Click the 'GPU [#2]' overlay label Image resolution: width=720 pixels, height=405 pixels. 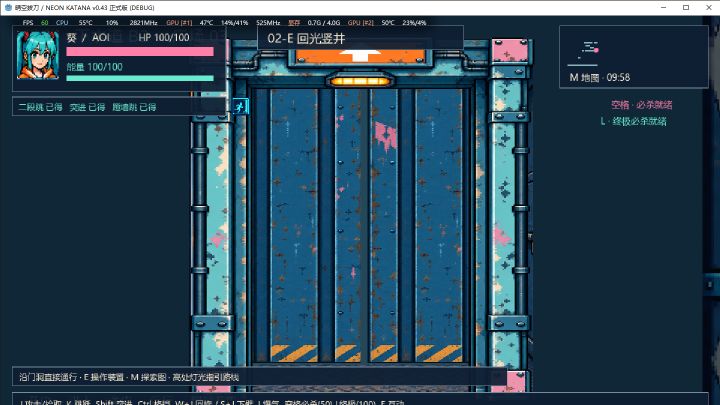click(360, 22)
